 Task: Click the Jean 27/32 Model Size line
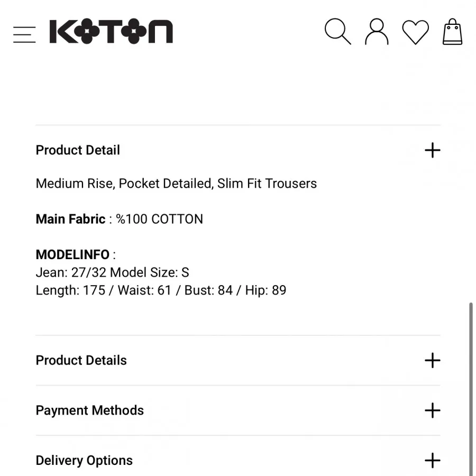(112, 272)
